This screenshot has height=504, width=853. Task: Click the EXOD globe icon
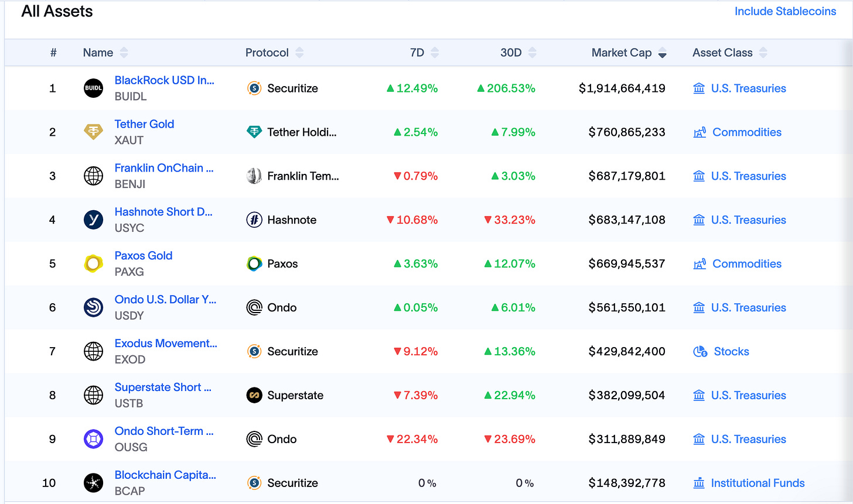(x=94, y=352)
